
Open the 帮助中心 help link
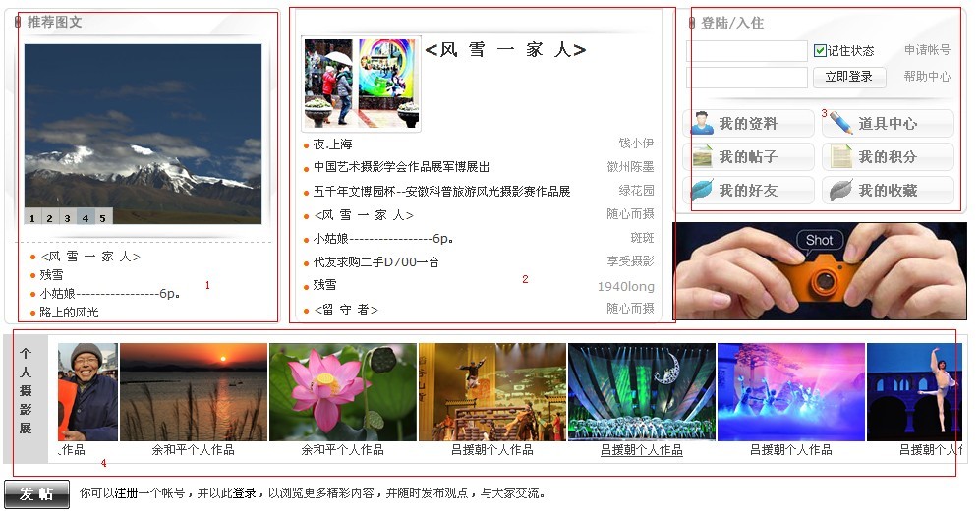pos(927,77)
